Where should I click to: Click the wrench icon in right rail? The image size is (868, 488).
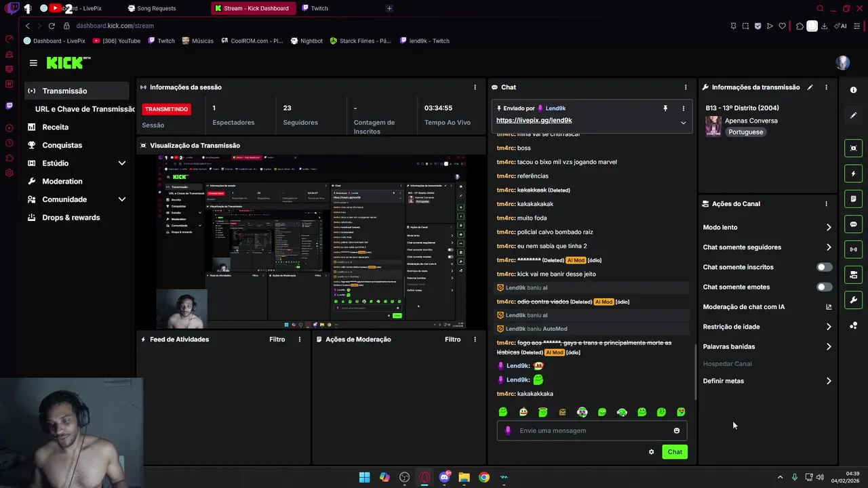[853, 300]
